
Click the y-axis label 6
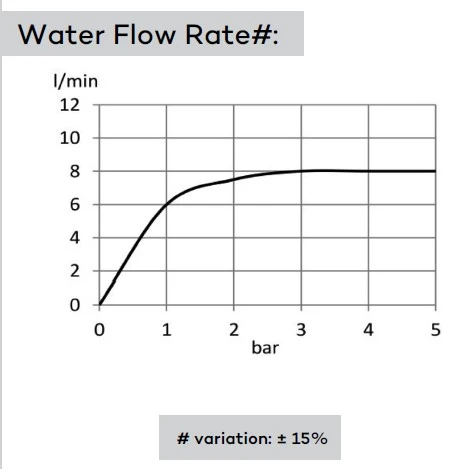pos(75,205)
